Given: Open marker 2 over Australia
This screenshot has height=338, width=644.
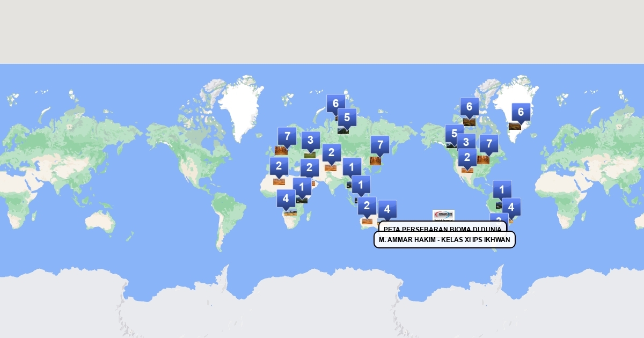Looking at the screenshot, I should [x=367, y=206].
